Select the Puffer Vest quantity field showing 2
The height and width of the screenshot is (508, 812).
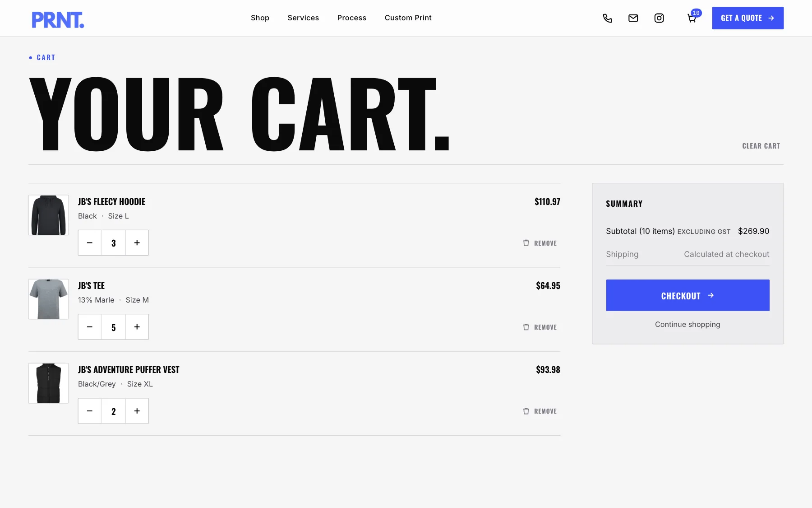click(113, 411)
